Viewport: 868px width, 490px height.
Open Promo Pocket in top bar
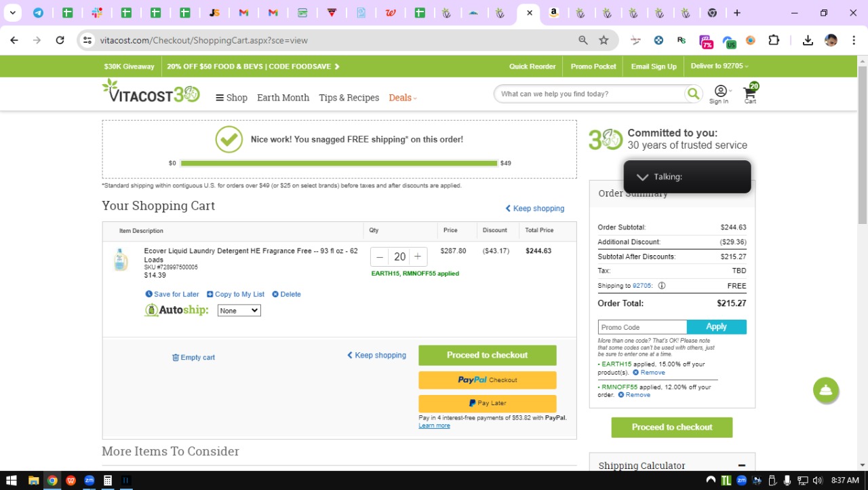coord(593,67)
